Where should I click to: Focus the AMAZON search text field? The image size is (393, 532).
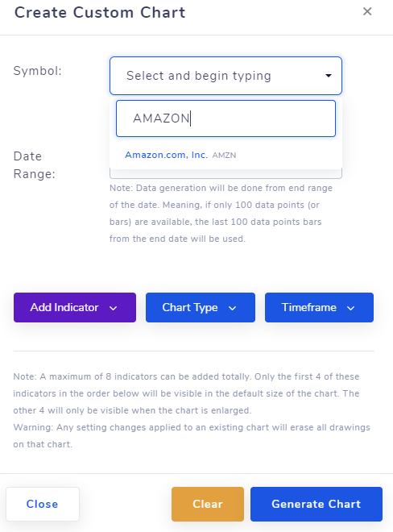pyautogui.click(x=225, y=118)
